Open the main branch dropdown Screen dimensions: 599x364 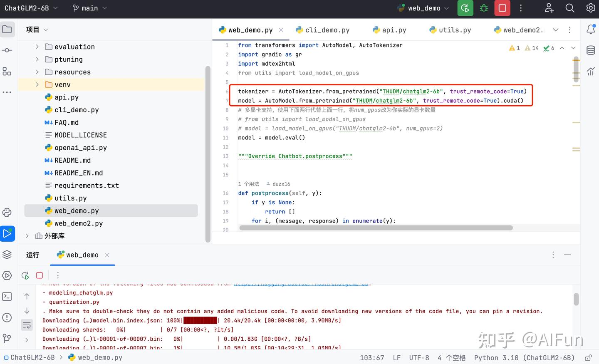pos(90,8)
